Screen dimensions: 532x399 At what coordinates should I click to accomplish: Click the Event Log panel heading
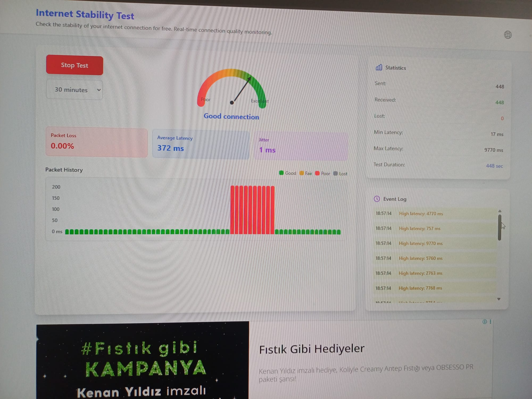(395, 199)
